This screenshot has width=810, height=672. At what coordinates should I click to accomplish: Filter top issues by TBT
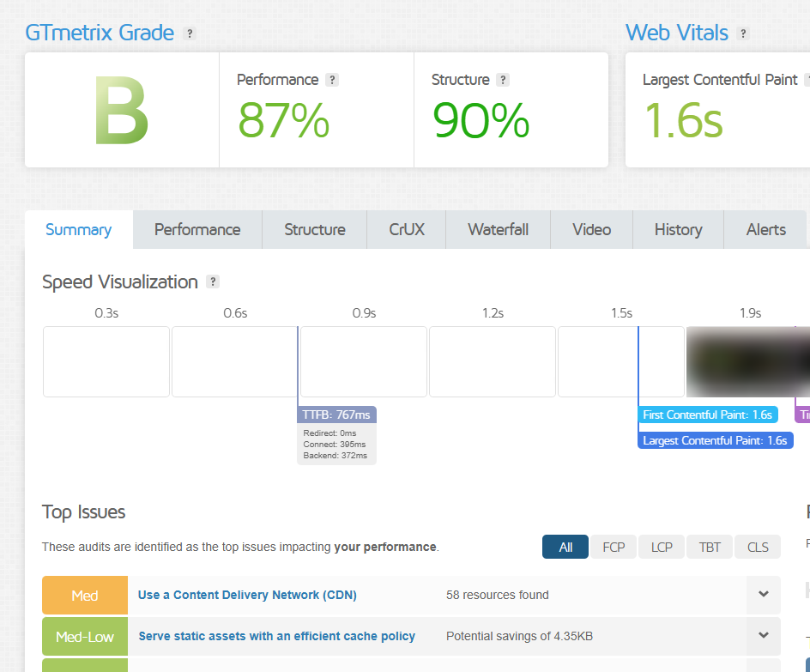(710, 547)
